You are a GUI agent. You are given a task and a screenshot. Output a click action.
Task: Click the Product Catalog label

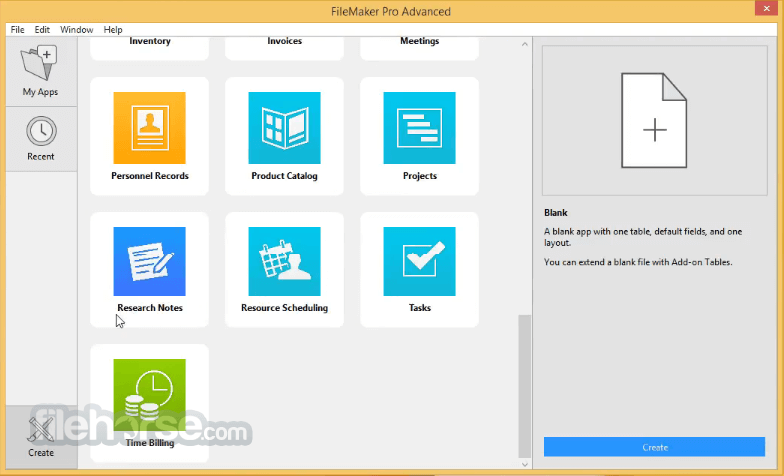point(284,176)
